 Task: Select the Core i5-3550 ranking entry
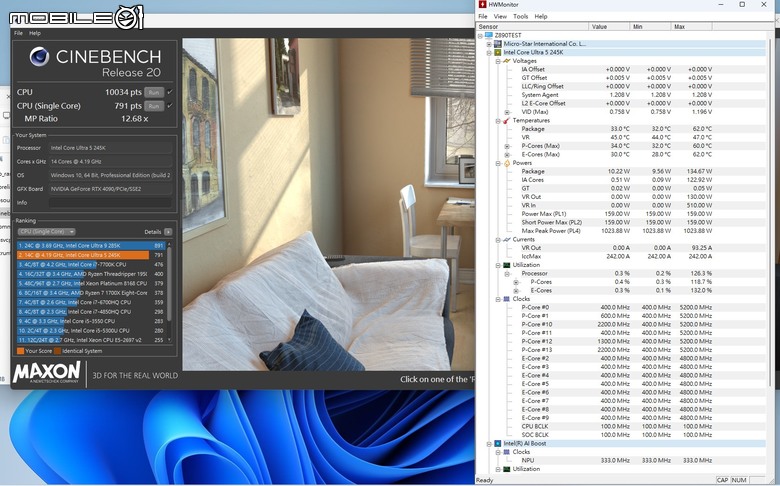91,321
